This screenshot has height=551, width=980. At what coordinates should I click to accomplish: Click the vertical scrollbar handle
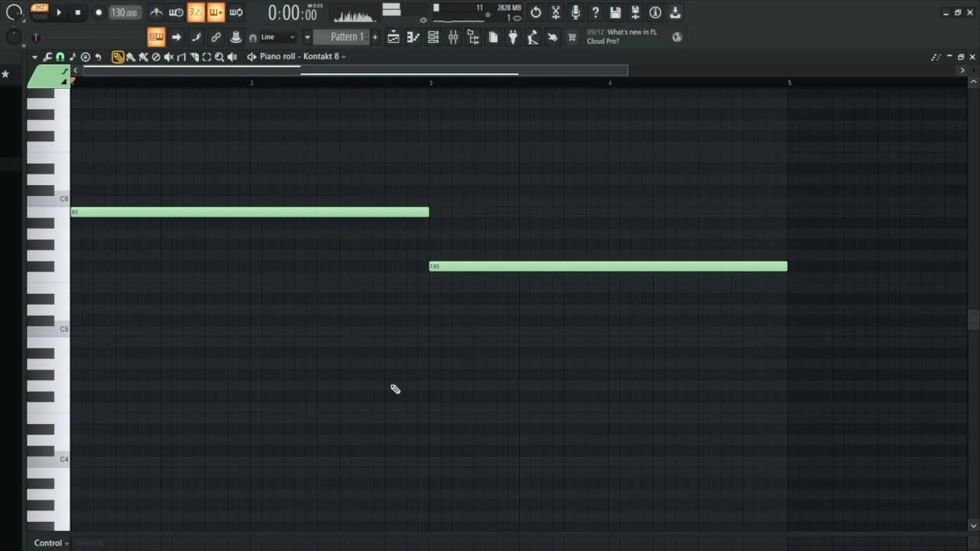point(973,320)
